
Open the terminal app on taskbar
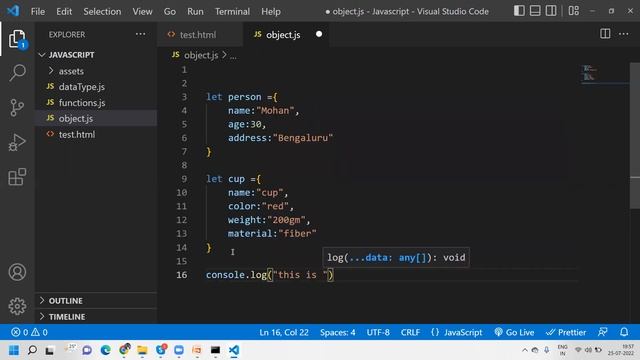pyautogui.click(x=216, y=350)
